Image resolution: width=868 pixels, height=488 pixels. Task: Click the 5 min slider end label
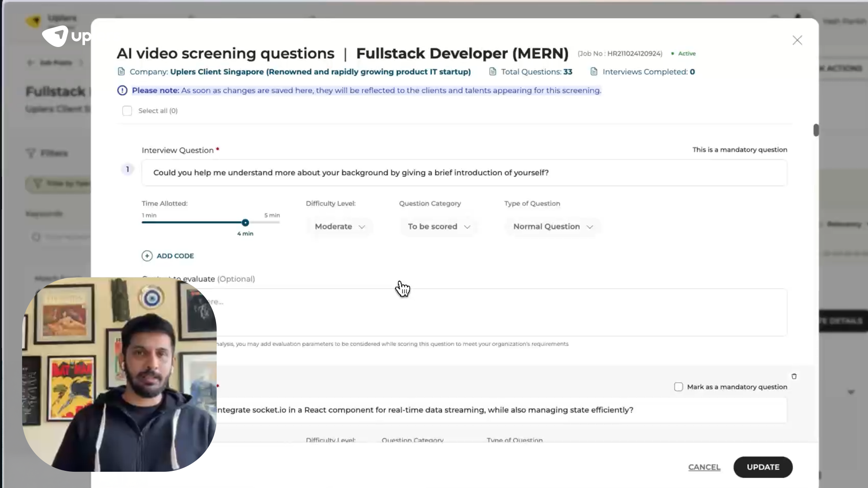tap(272, 215)
